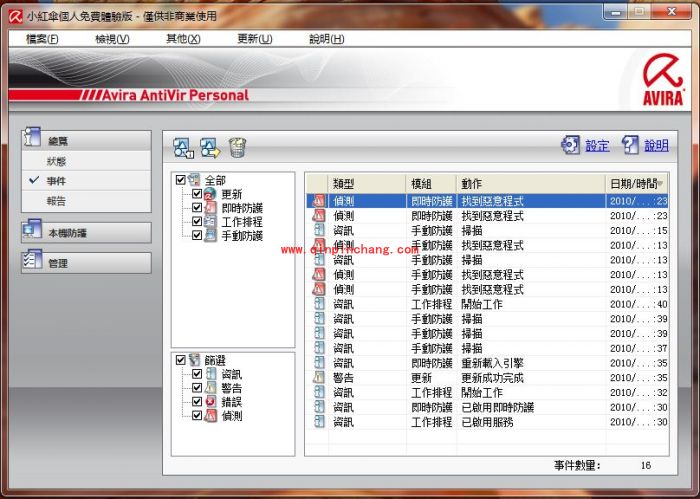The height and width of the screenshot is (499, 700).
Task: Open the 更新(U) menu
Action: click(254, 39)
